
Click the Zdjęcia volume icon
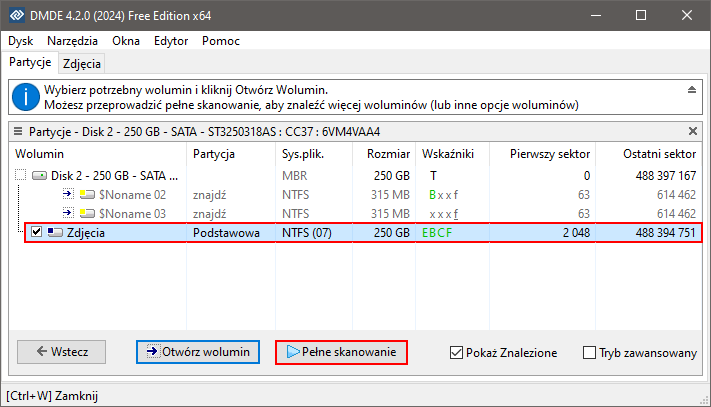pyautogui.click(x=56, y=233)
